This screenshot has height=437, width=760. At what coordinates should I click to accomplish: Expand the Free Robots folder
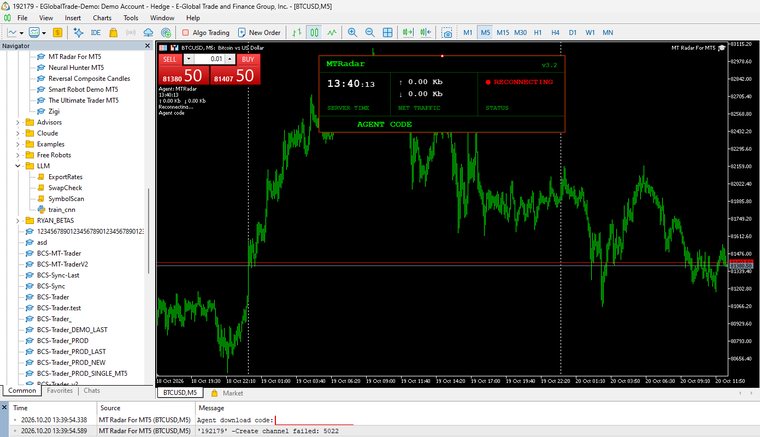tap(18, 155)
